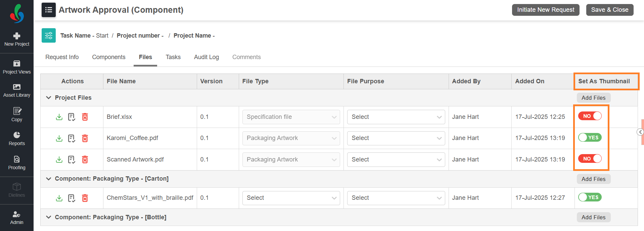Screen dimensions: 644x231
Task: Open Admin section
Action: (17, 218)
